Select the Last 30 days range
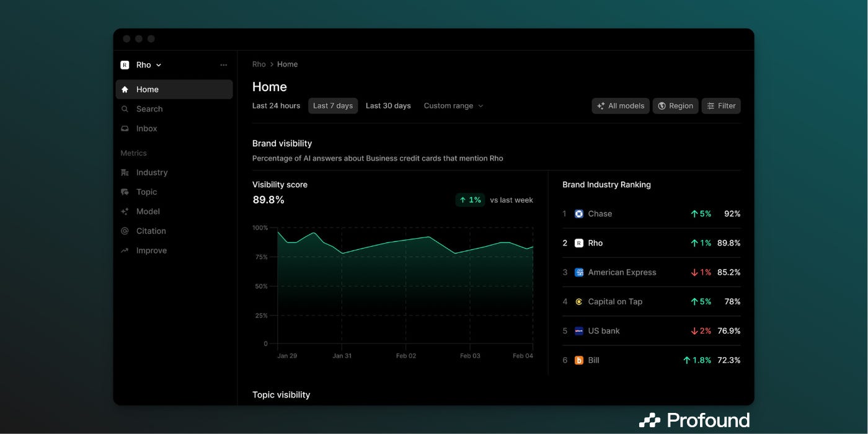Screen dimensions: 868x434 tap(388, 106)
